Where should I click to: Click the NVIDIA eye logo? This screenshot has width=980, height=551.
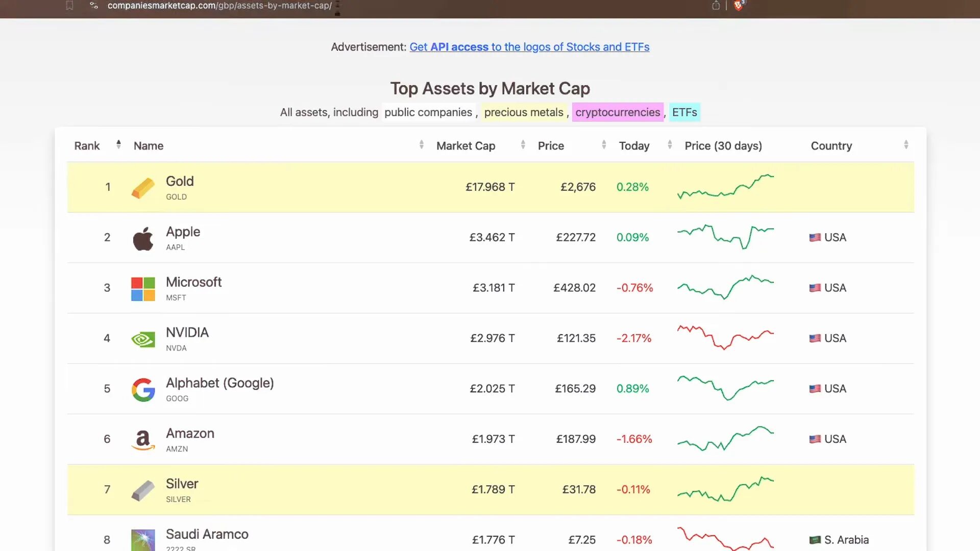coord(143,338)
